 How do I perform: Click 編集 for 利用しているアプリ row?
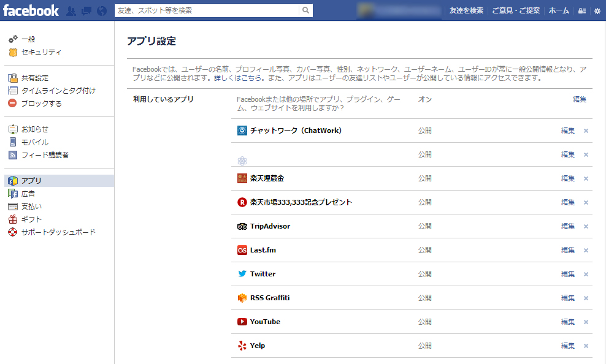click(x=580, y=99)
